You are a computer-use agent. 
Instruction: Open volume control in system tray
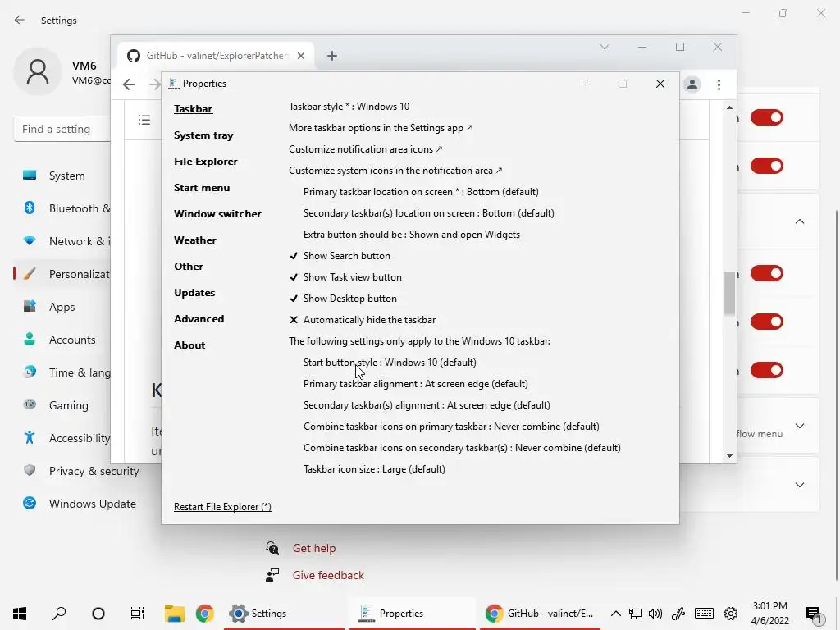point(655,614)
